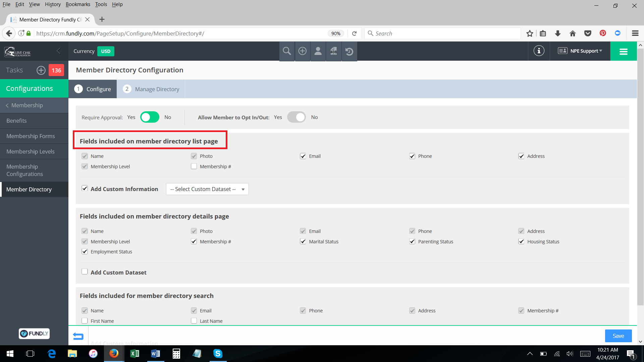The width and height of the screenshot is (644, 362).
Task: Check Membership # on the directory list page
Action: click(194, 166)
